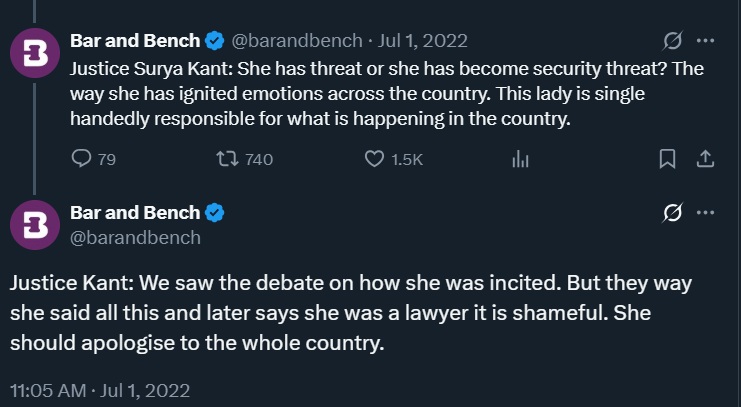
Task: Open Bar and Bench name in first tweet
Action: 135,41
